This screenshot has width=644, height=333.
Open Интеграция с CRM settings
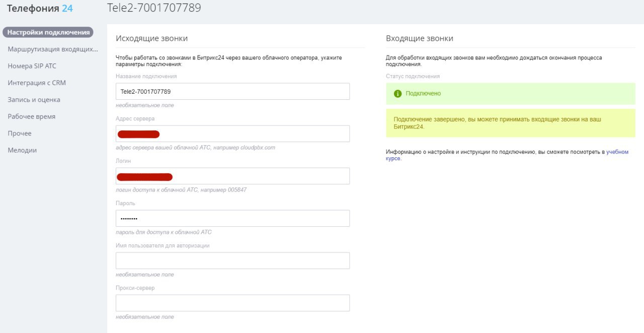click(x=37, y=83)
